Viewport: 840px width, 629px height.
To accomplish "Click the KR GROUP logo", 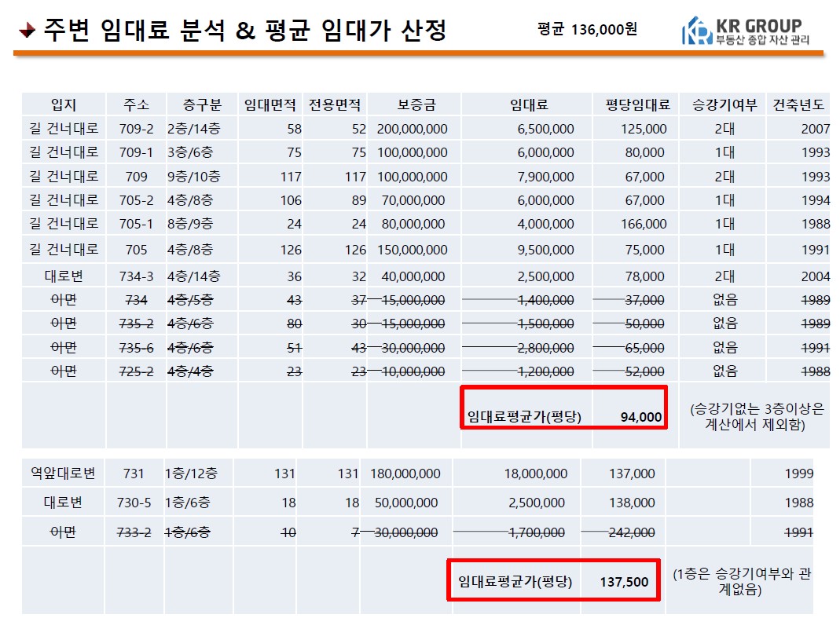I will [746, 31].
